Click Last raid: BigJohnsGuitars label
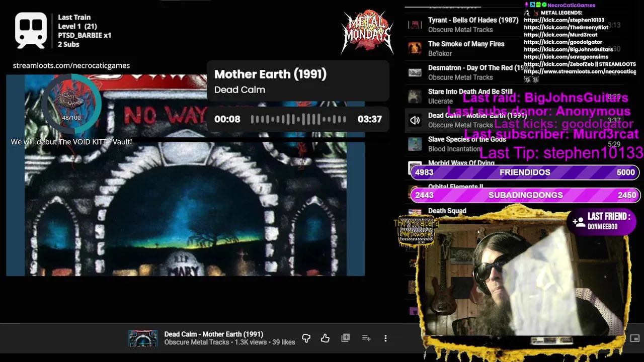 point(545,98)
